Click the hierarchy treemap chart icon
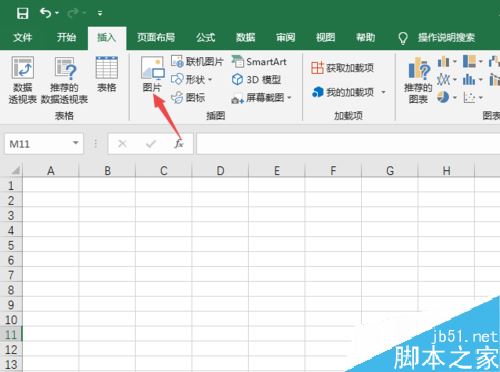 tap(469, 61)
